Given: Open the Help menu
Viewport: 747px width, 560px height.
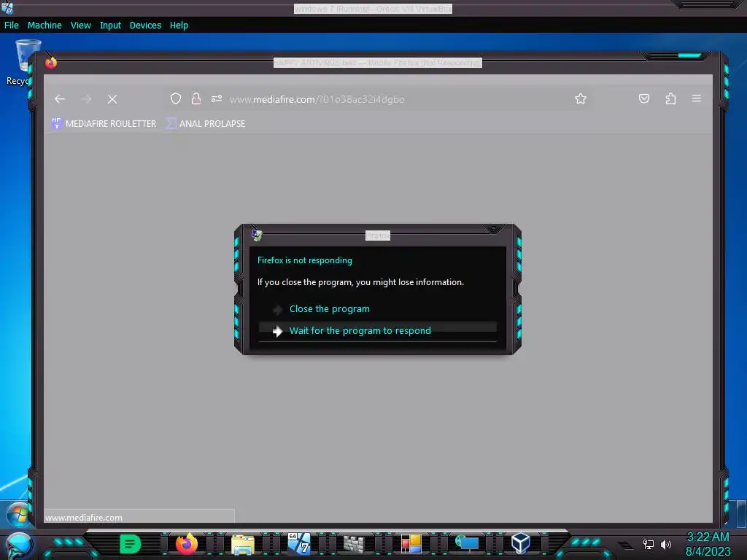Looking at the screenshot, I should coord(179,26).
